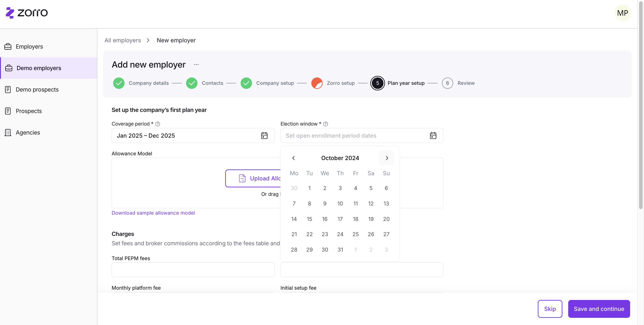Select October 9 in the calendar
Screen dimensions: 644x325
tap(325, 204)
